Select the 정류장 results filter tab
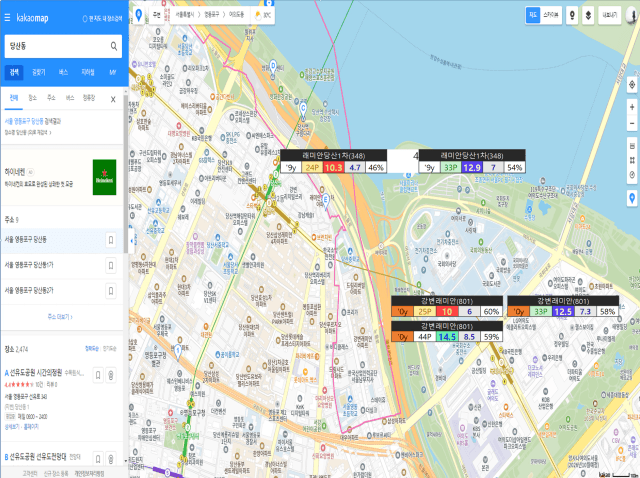Viewport: 640px width, 478px height. [x=89, y=98]
